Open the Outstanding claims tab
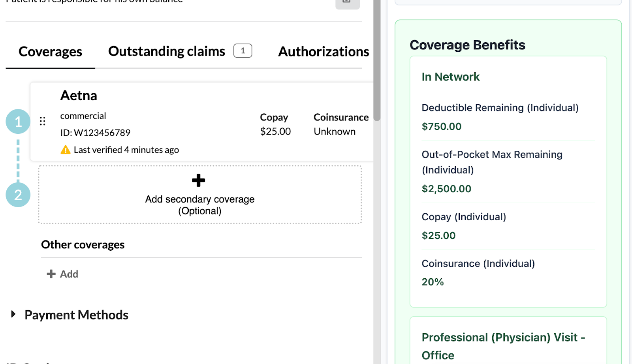This screenshot has width=632, height=364. 166,51
